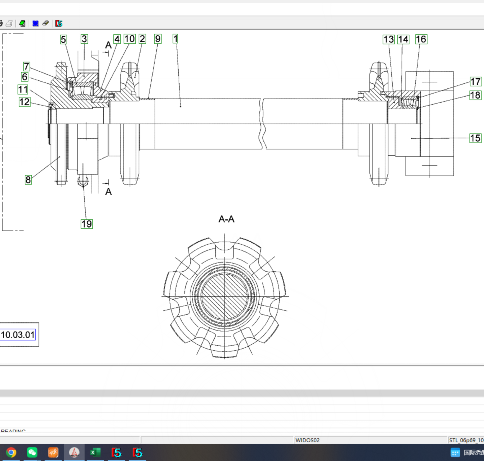Open WeChat from the taskbar
The height and width of the screenshot is (461, 484).
tap(32, 452)
